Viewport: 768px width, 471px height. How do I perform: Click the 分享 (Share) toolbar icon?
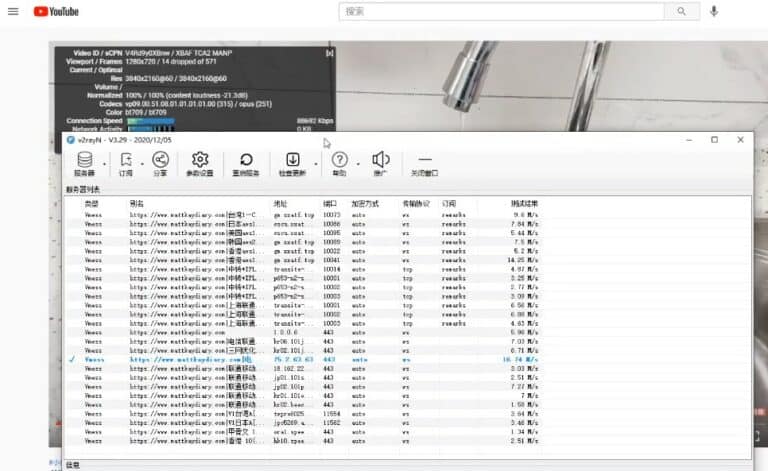tap(160, 163)
